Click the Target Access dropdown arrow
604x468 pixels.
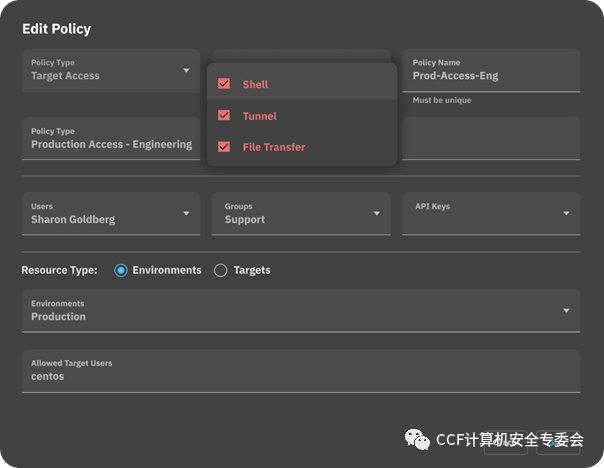(186, 70)
